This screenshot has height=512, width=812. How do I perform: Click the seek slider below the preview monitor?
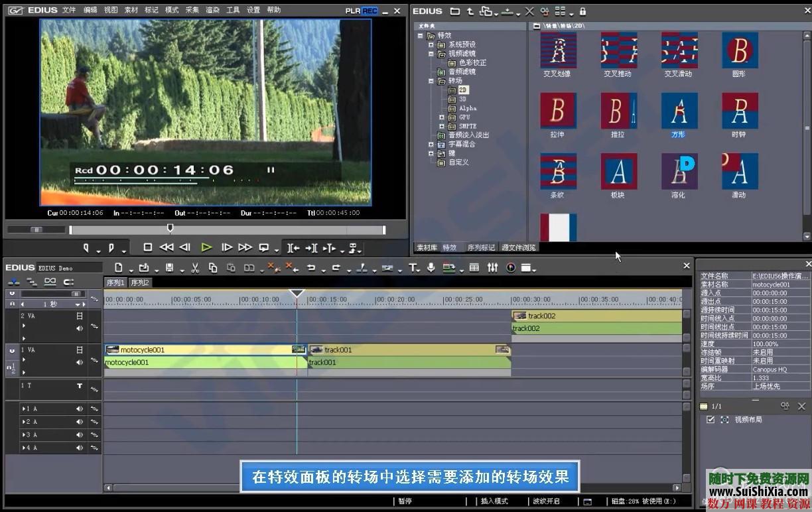pos(170,229)
